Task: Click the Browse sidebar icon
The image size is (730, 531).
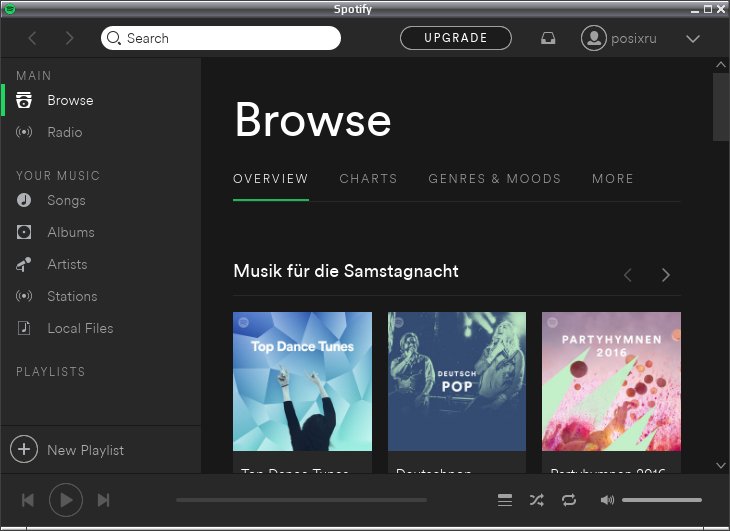Action: click(24, 100)
